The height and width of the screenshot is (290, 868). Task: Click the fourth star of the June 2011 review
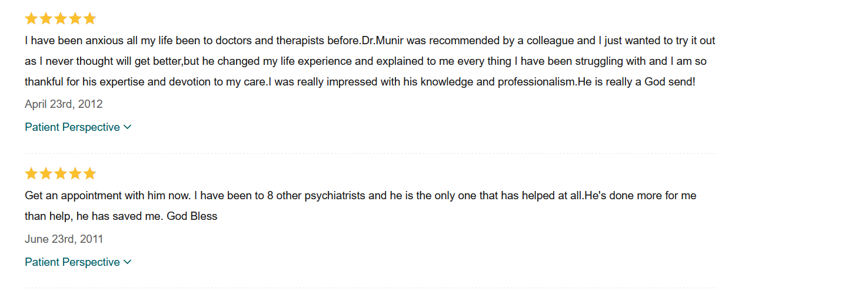75,174
